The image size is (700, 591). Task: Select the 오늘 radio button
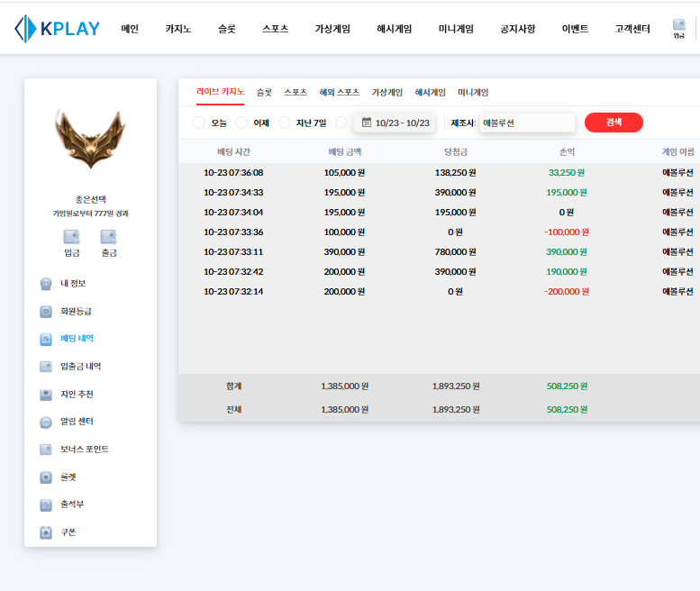[199, 123]
